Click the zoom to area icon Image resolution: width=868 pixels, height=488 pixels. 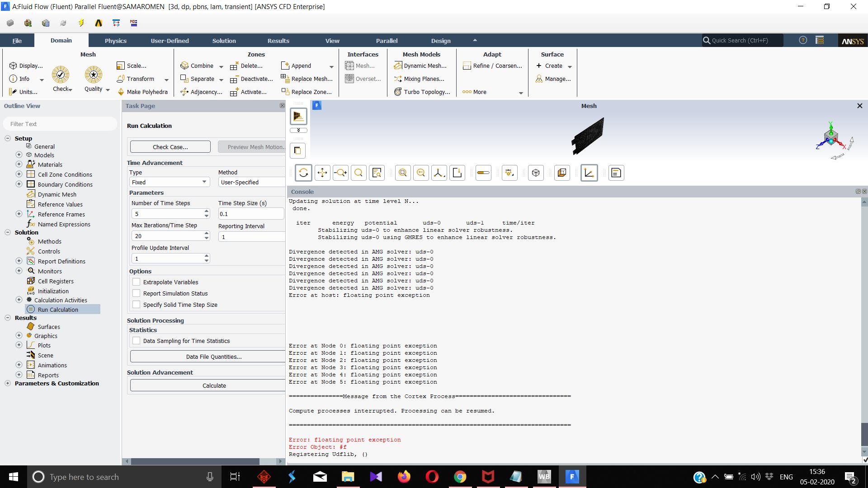click(x=359, y=173)
